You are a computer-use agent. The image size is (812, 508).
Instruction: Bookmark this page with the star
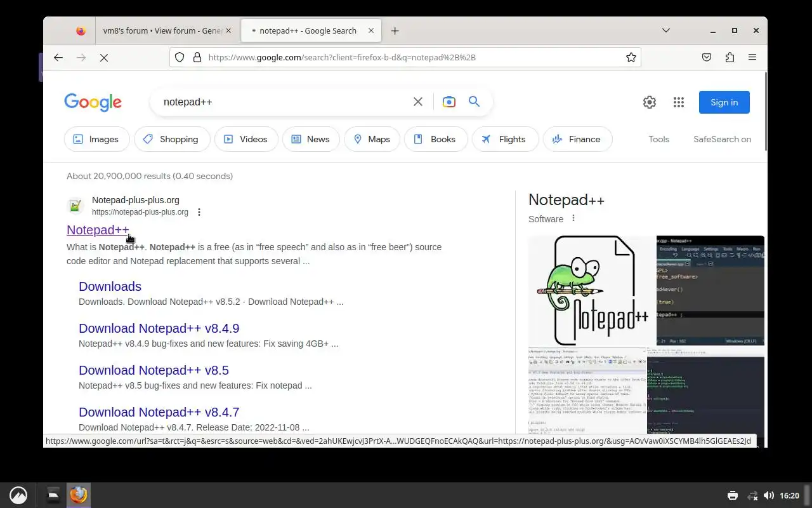(x=631, y=57)
